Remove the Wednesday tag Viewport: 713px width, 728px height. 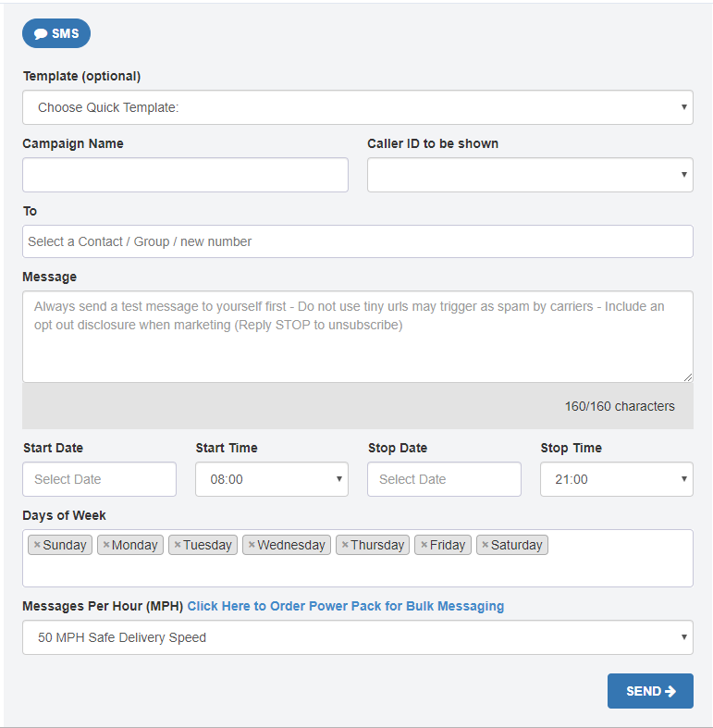click(252, 545)
